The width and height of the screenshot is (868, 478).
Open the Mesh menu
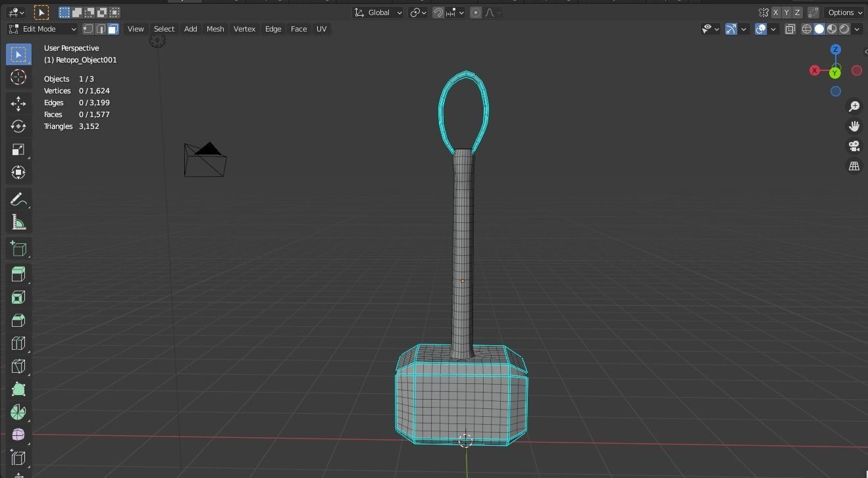215,29
